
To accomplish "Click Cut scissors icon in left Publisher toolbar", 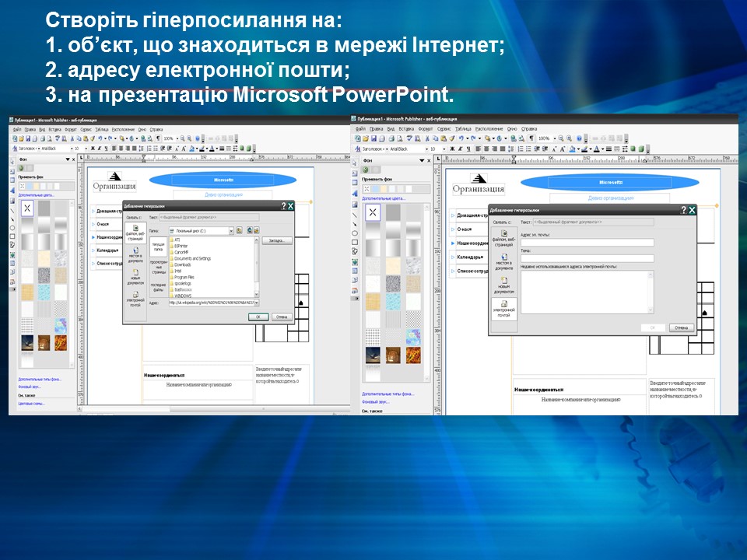I will 72,138.
